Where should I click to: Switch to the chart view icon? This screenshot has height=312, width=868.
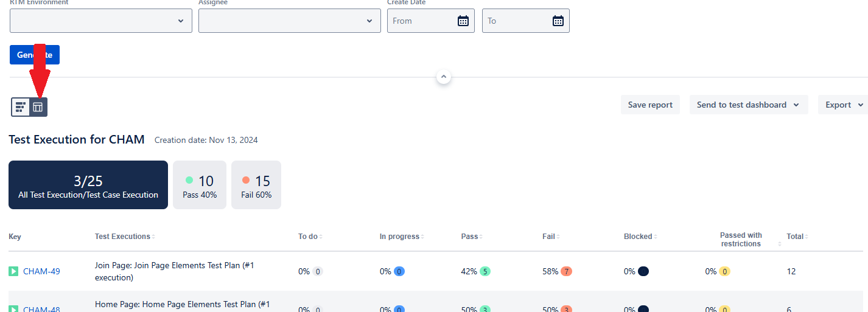point(21,107)
